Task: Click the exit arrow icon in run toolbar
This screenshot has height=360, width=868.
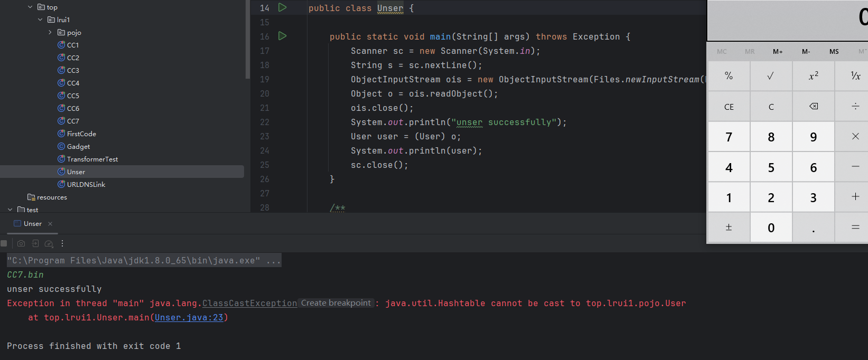Action: pyautogui.click(x=35, y=243)
